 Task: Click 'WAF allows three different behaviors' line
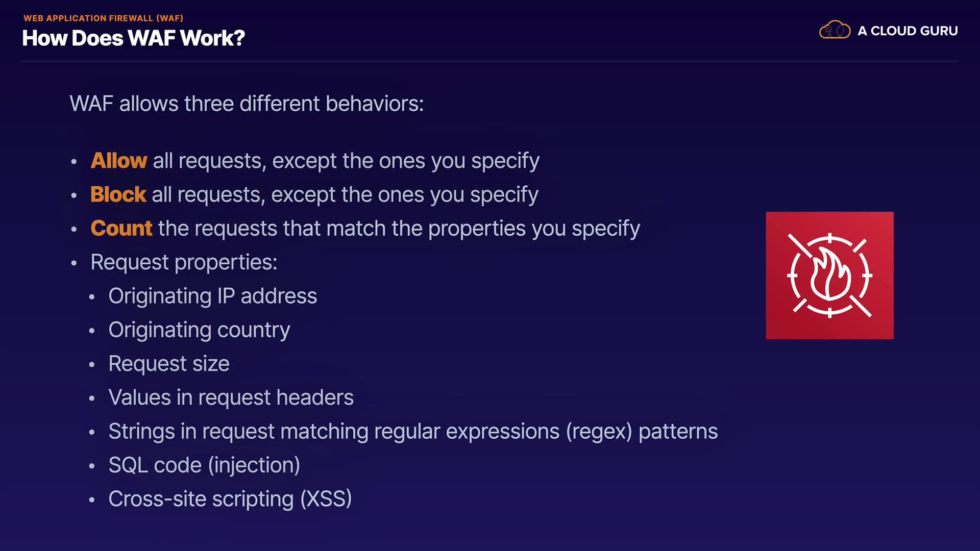(247, 104)
